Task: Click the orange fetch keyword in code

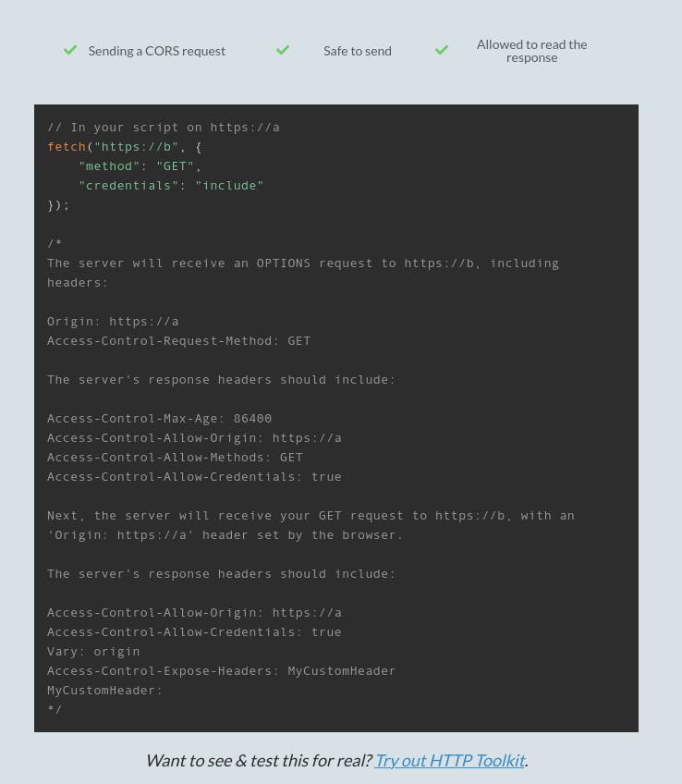Action: click(x=67, y=147)
